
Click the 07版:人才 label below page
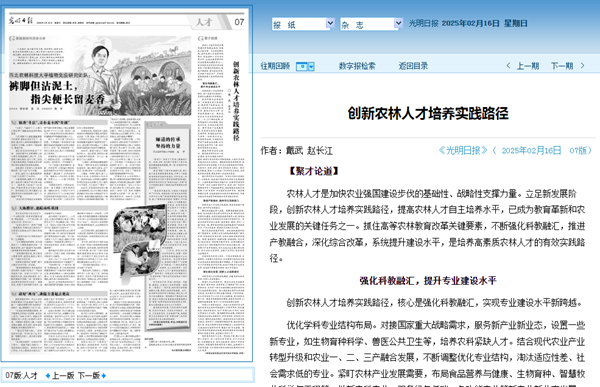tap(21, 376)
